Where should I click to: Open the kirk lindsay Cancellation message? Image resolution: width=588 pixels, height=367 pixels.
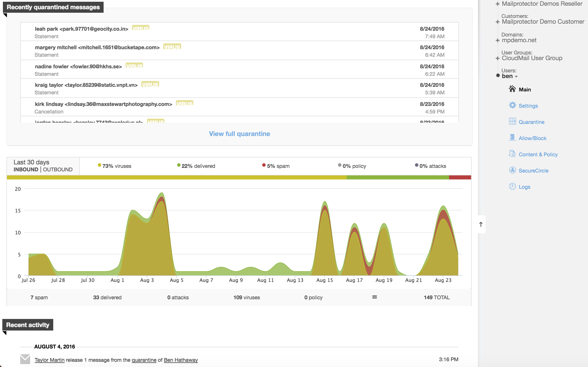click(x=239, y=107)
